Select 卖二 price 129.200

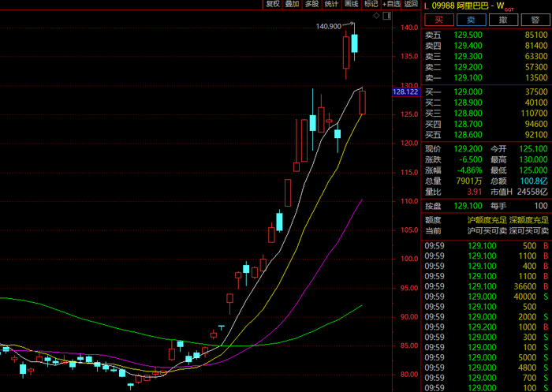coord(468,67)
